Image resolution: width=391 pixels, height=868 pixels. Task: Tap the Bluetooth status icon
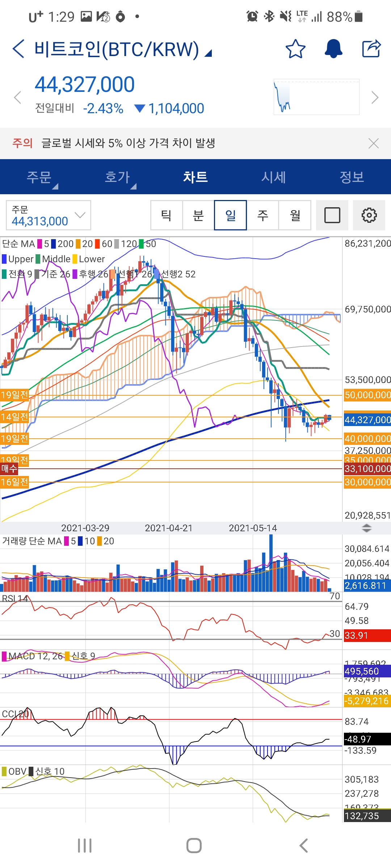[x=269, y=16]
